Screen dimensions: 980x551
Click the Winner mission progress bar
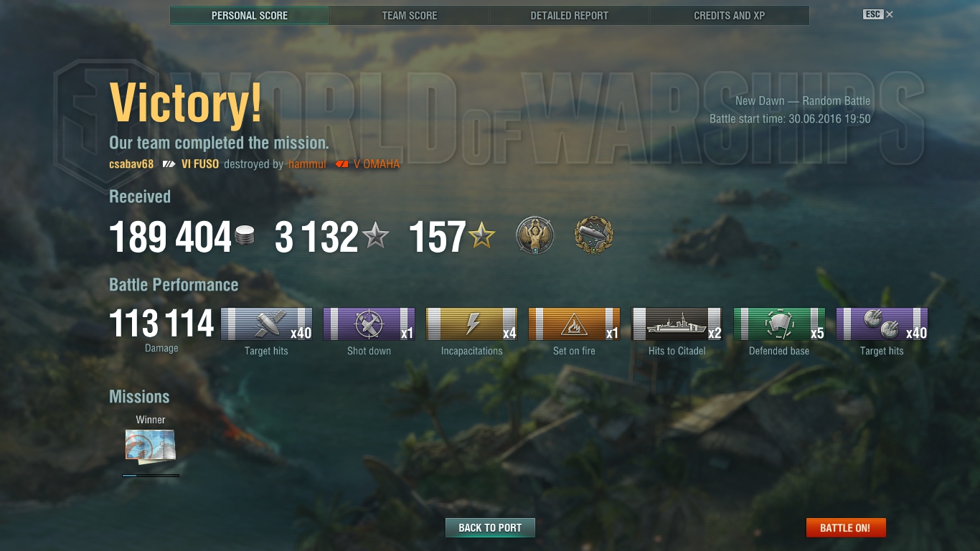click(151, 475)
